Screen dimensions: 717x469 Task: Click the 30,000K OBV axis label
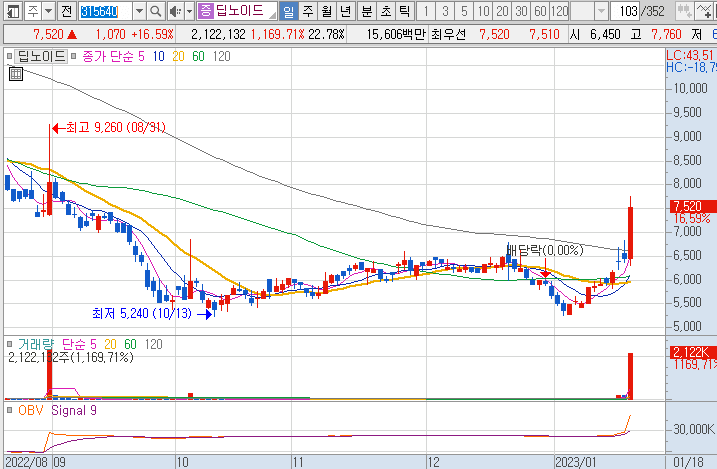[694, 429]
